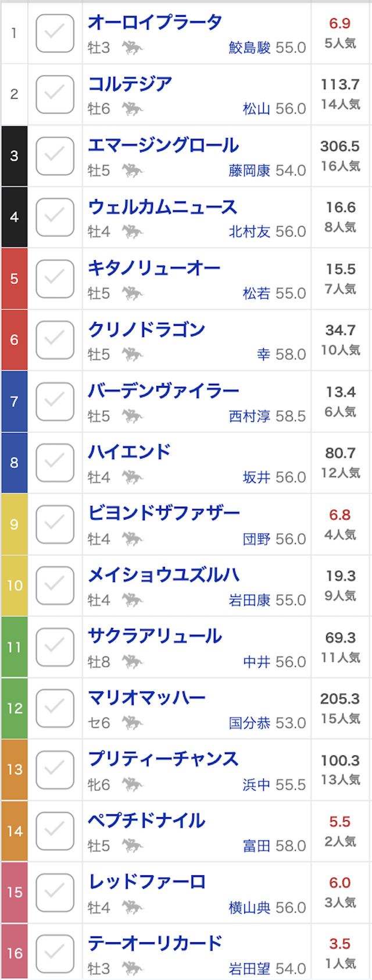Image resolution: width=372 pixels, height=980 pixels.
Task: Open jockey 鮫島駿 profile link
Action: pos(249,48)
